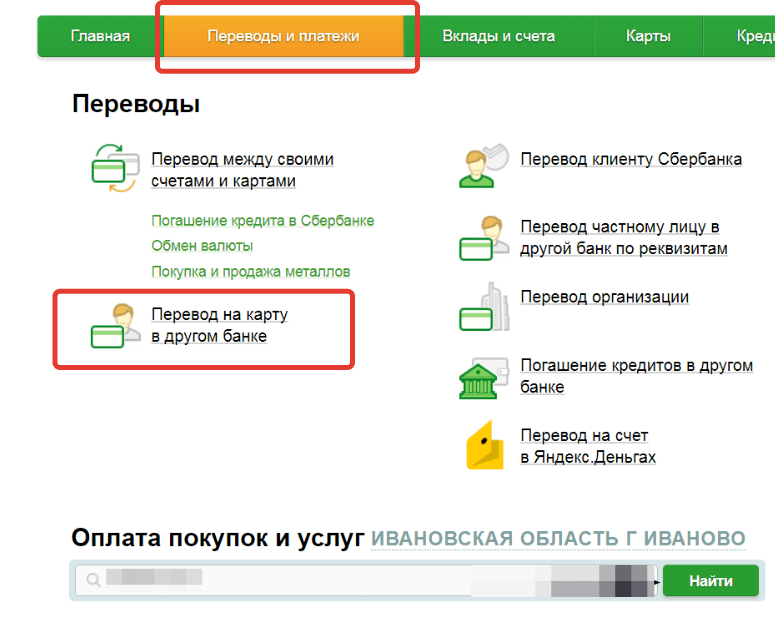Click the private person other bank transfer icon
The image size is (775, 618).
(x=484, y=238)
